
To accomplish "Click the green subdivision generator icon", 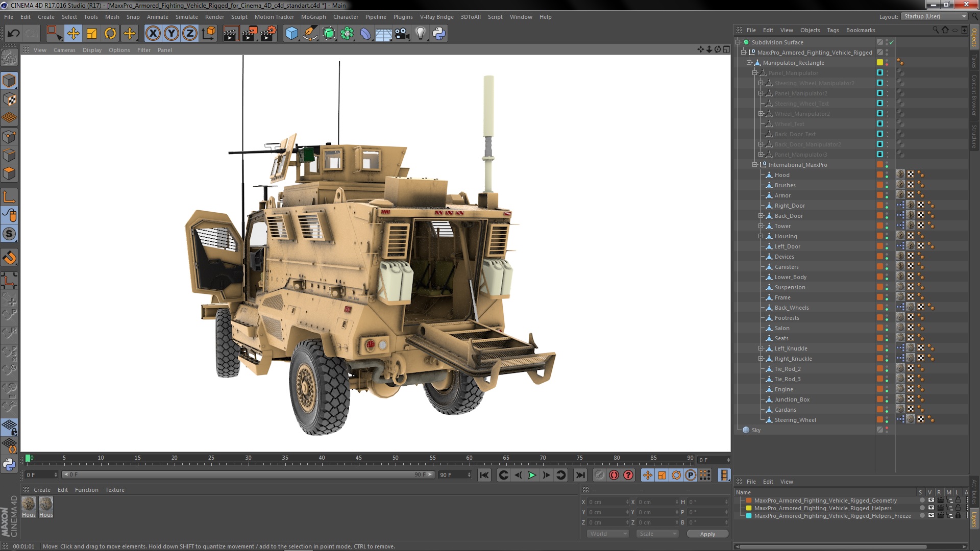I will (x=329, y=34).
